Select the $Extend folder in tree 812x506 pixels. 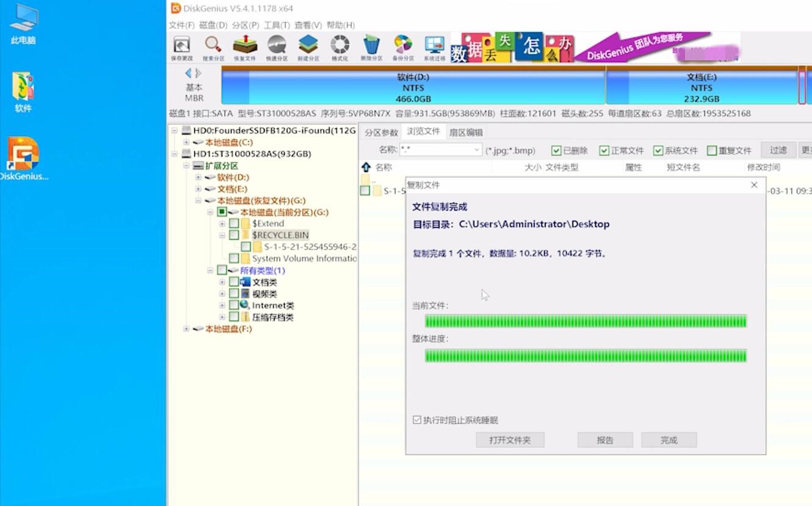[x=268, y=223]
